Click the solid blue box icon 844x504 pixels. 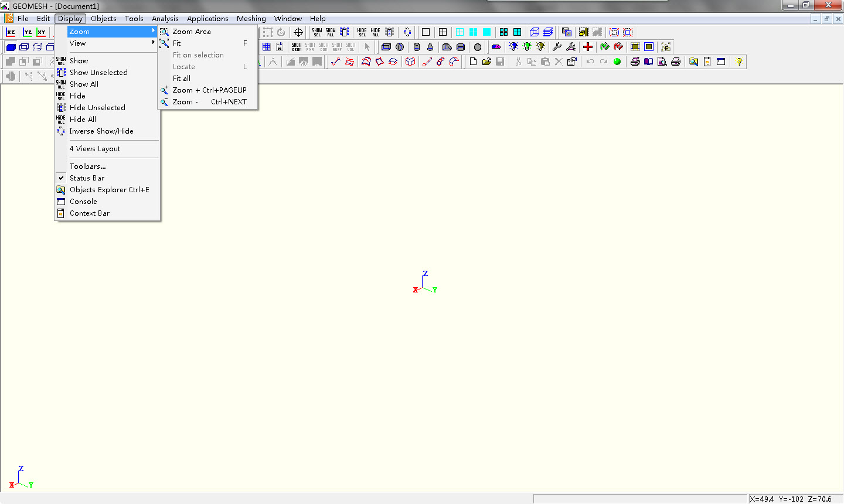click(11, 47)
